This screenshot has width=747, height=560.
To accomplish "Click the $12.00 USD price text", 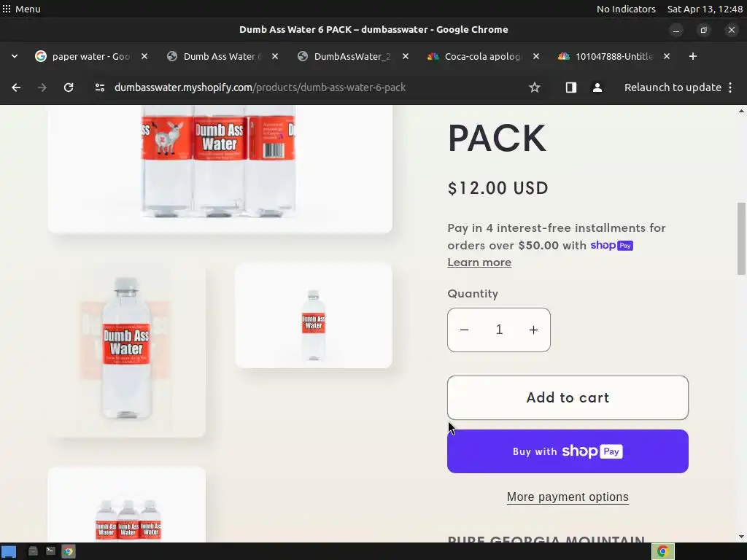I will point(498,188).
